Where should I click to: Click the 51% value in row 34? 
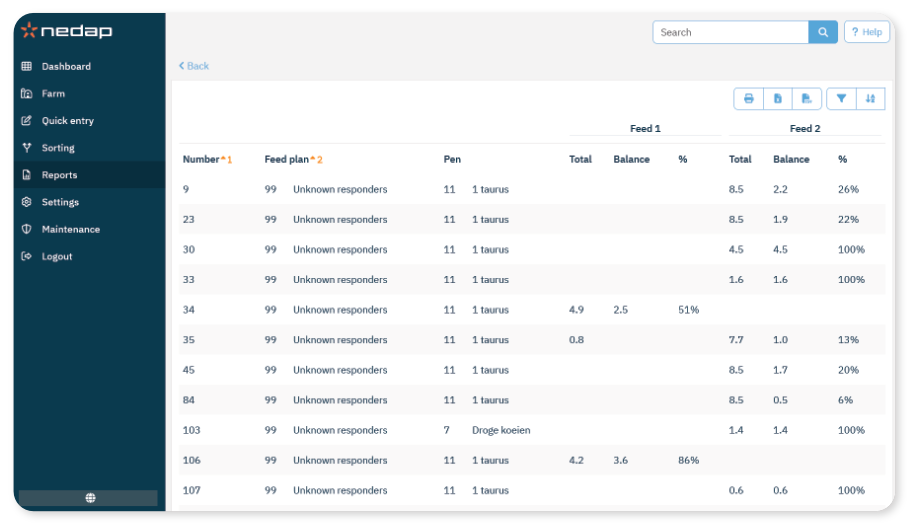[x=688, y=310]
